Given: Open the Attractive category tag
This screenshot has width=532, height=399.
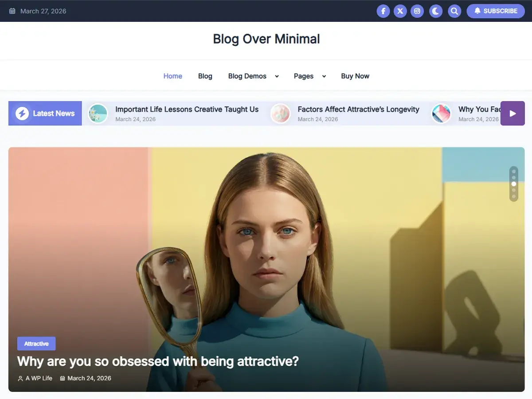Looking at the screenshot, I should 36,344.
